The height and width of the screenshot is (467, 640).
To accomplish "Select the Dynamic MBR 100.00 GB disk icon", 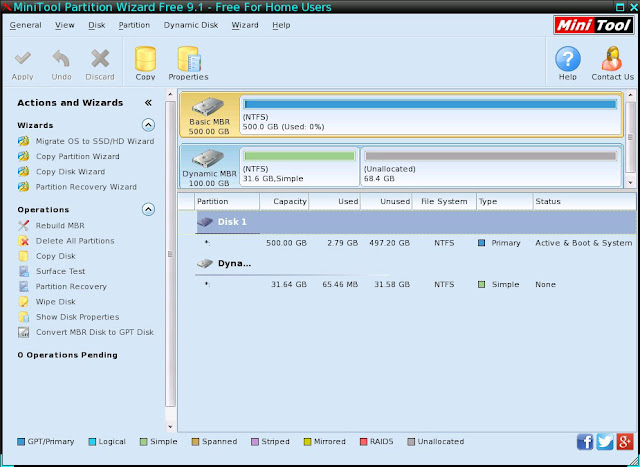I will [x=209, y=158].
